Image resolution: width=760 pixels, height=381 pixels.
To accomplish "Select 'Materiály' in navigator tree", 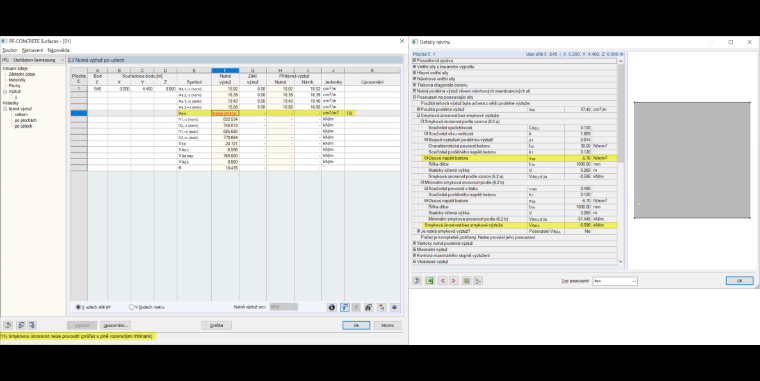I will pos(17,80).
